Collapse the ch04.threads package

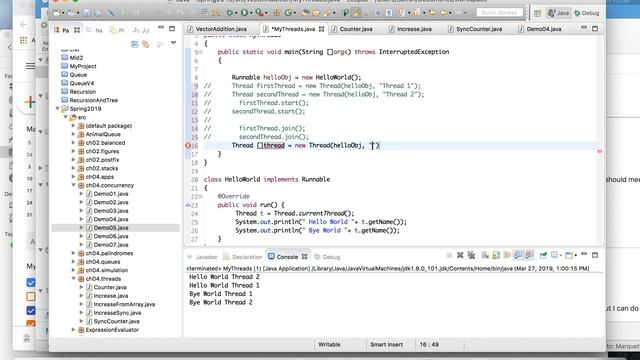click(x=73, y=279)
